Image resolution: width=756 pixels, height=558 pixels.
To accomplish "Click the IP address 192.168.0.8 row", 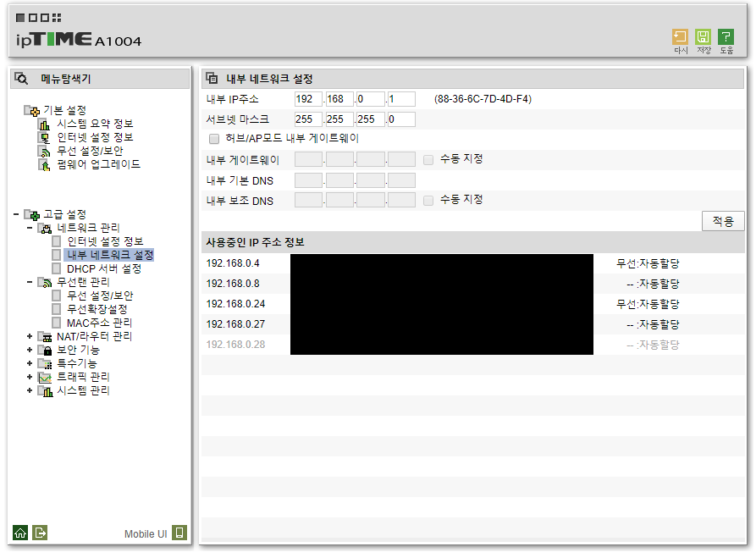I will coord(473,284).
